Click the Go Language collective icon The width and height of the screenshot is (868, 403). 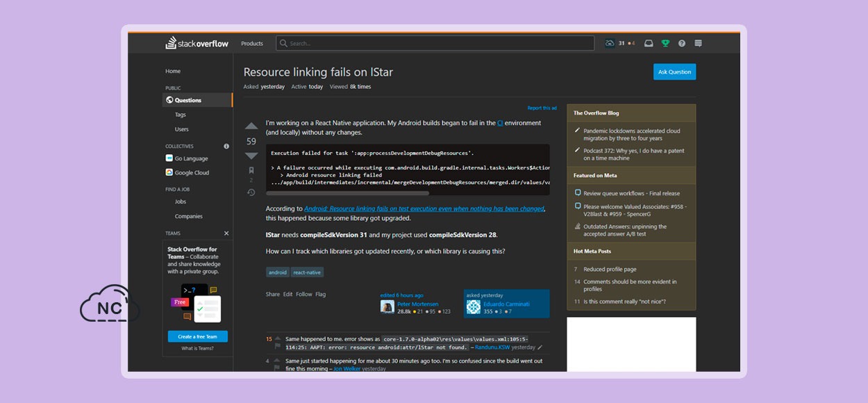(169, 158)
